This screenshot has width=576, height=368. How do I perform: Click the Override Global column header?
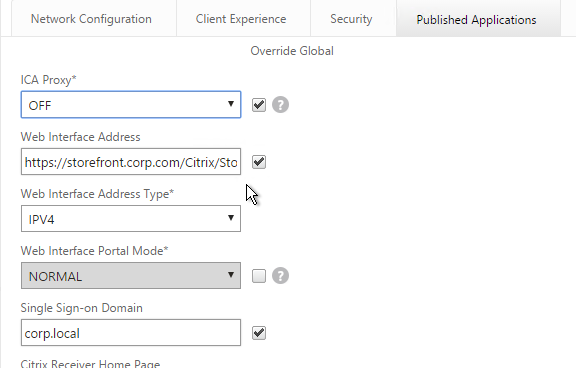292,51
